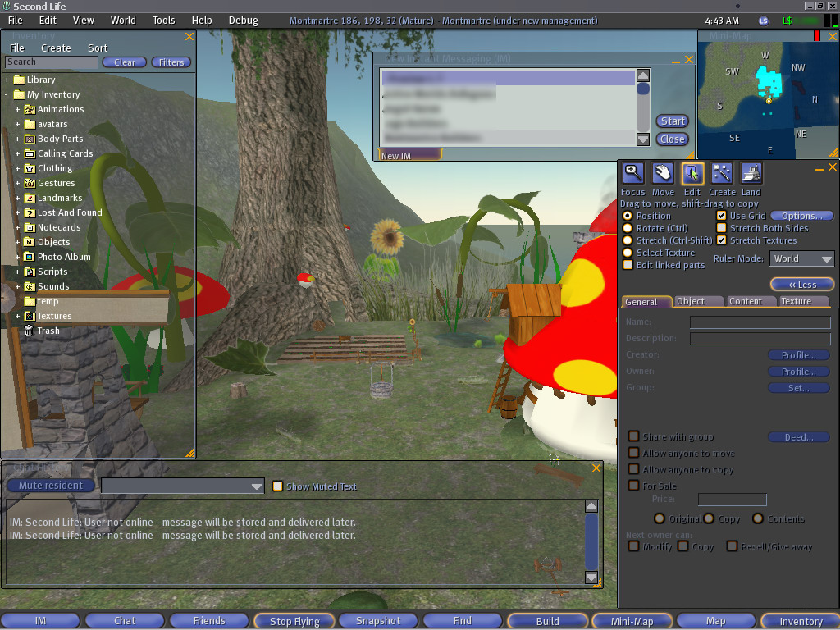
Task: Close the Inventory panel with its X
Action: (x=189, y=36)
